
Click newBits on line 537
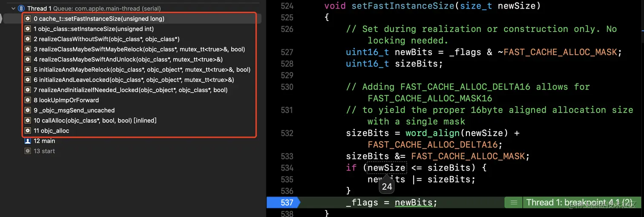point(414,203)
